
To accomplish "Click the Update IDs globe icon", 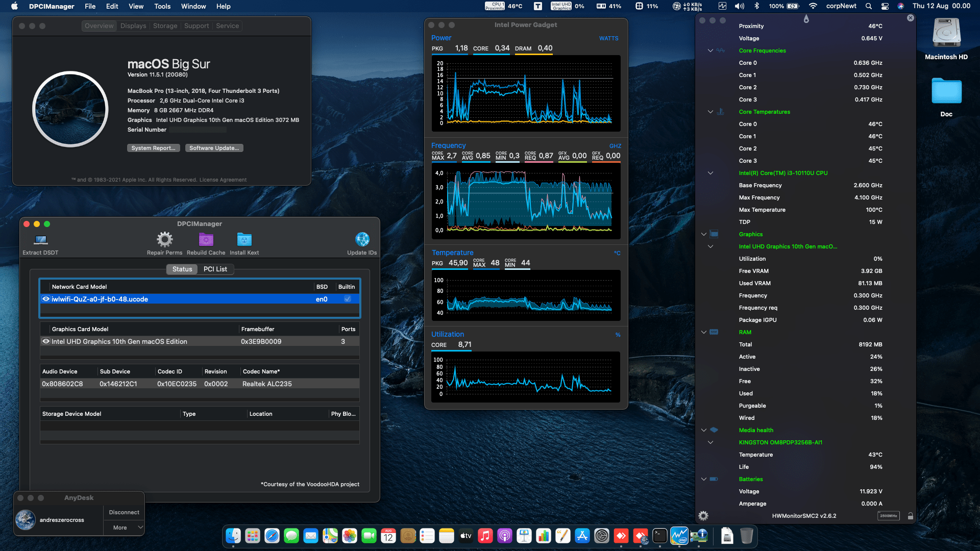I will [x=362, y=239].
